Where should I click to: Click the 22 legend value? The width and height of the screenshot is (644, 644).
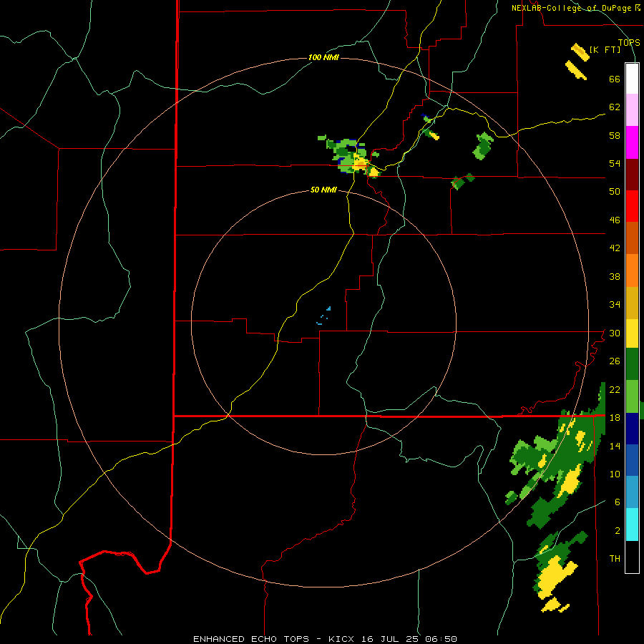pyautogui.click(x=615, y=389)
